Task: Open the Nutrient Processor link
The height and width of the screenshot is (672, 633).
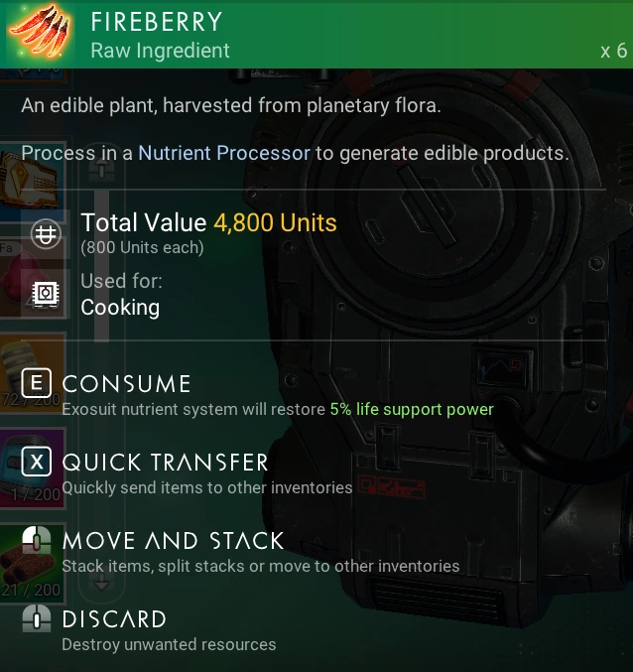Action: coord(224,153)
